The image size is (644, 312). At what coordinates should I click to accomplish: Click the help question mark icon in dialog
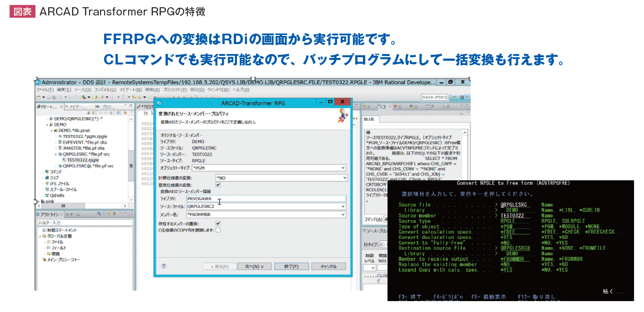[164, 267]
